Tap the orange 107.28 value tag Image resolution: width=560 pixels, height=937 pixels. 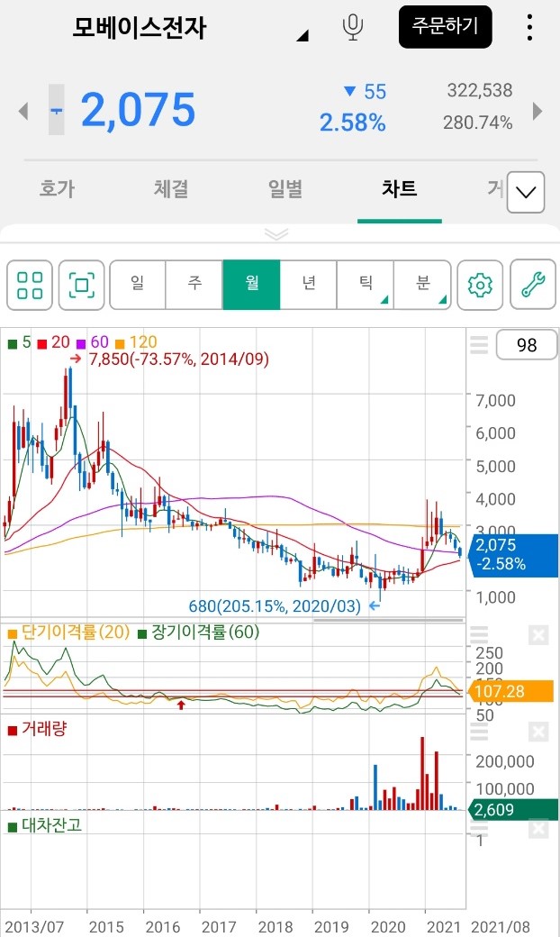513,691
